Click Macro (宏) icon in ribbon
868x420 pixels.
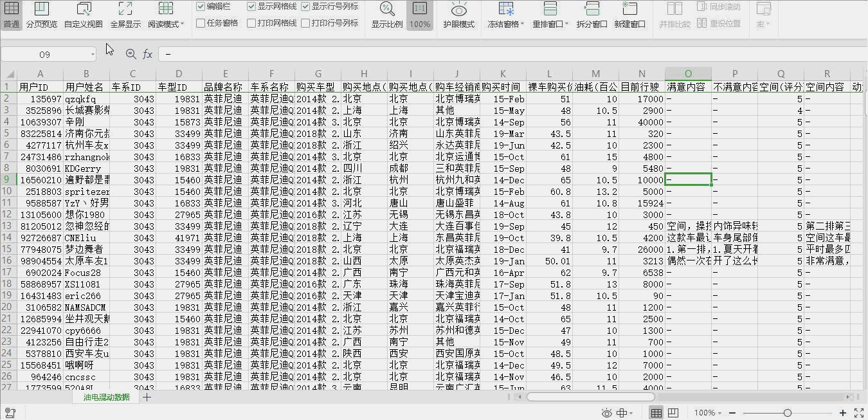(x=764, y=9)
